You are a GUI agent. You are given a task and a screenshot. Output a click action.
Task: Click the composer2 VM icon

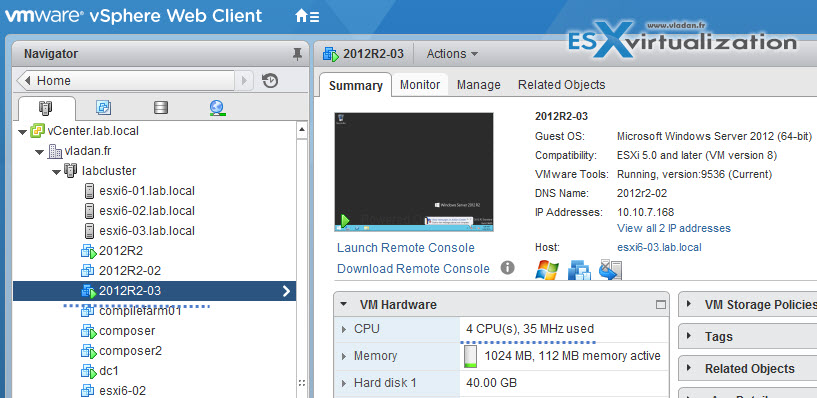89,352
